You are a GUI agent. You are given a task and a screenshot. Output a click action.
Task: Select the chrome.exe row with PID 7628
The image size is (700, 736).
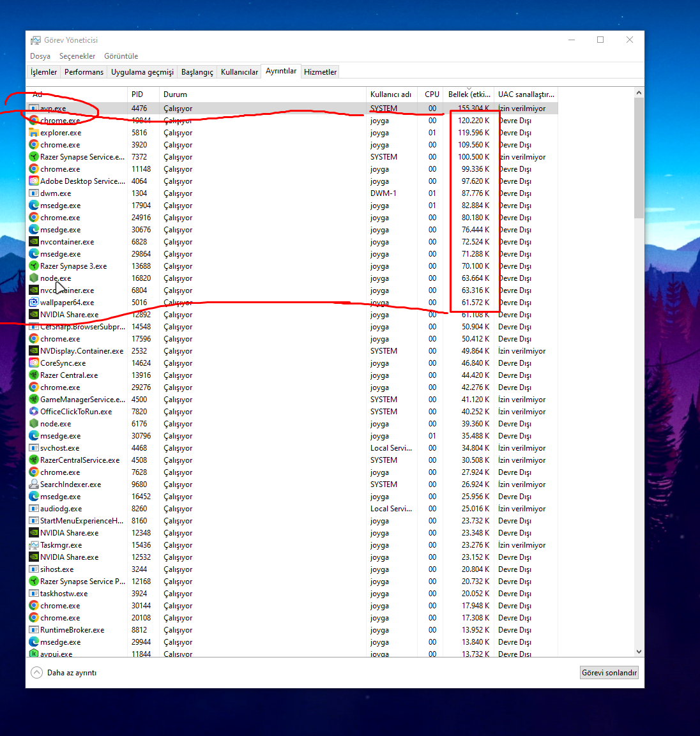(x=293, y=472)
